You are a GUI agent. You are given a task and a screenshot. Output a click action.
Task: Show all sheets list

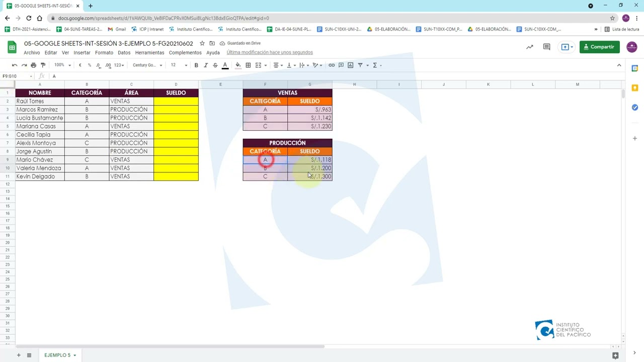[29, 355]
